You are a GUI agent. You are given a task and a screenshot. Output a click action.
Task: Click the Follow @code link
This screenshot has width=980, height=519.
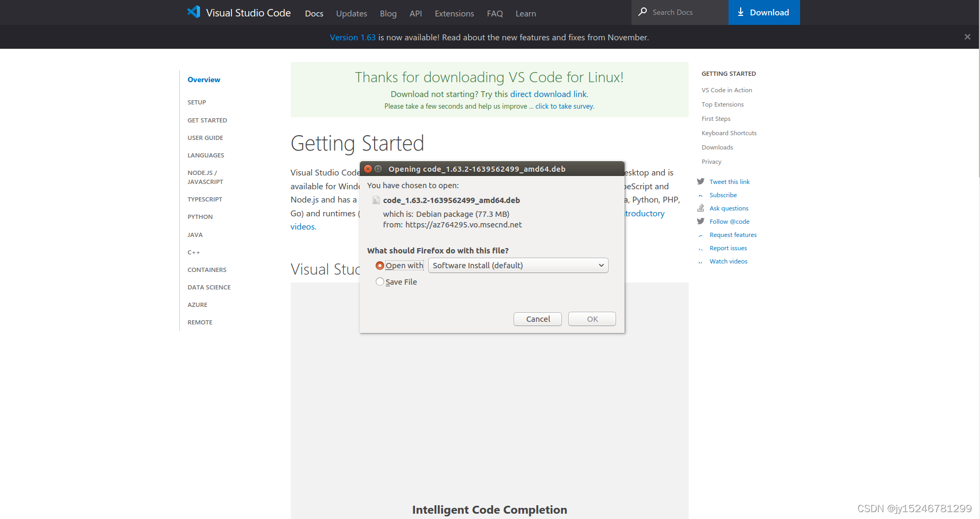tap(730, 222)
